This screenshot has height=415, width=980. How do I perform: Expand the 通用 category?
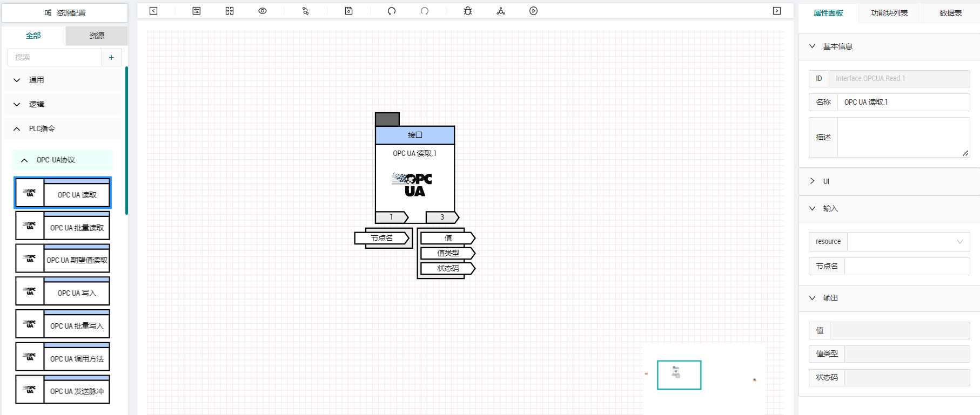point(63,80)
